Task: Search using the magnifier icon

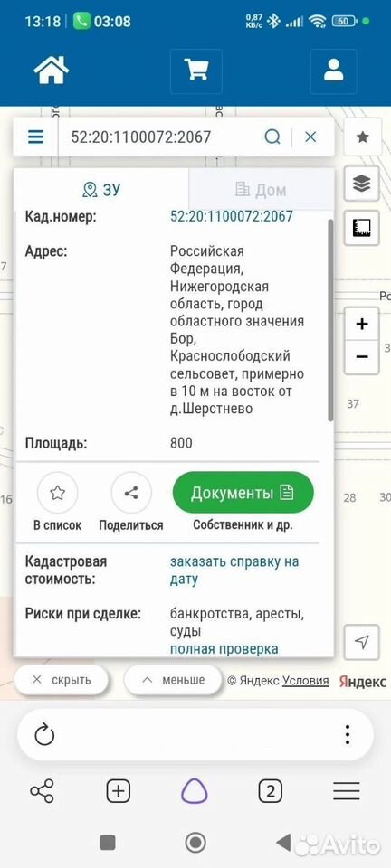Action: pyautogui.click(x=272, y=137)
